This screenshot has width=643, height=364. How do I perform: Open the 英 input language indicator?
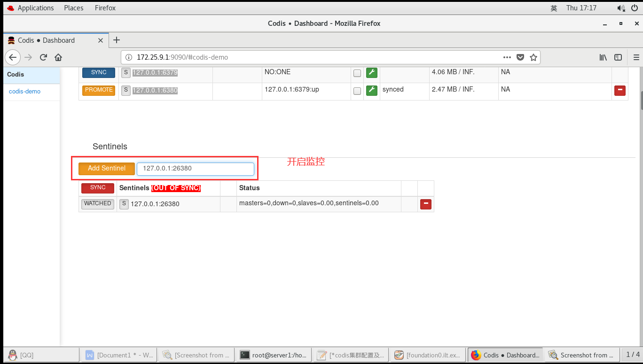[x=554, y=8]
